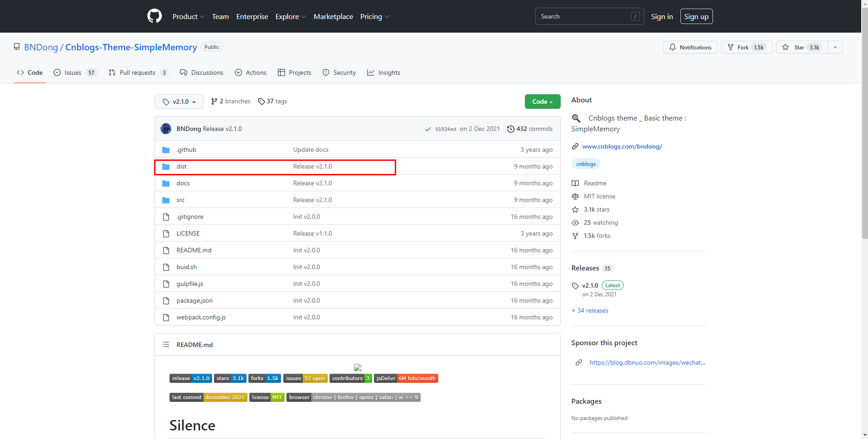Open the GitHub home logo
This screenshot has height=439, width=868.
click(155, 16)
